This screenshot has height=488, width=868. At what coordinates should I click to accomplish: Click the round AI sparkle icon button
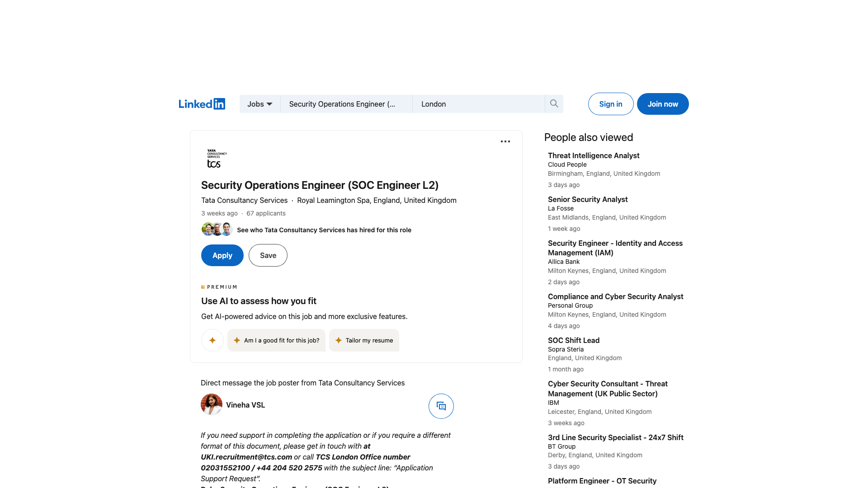pyautogui.click(x=212, y=340)
